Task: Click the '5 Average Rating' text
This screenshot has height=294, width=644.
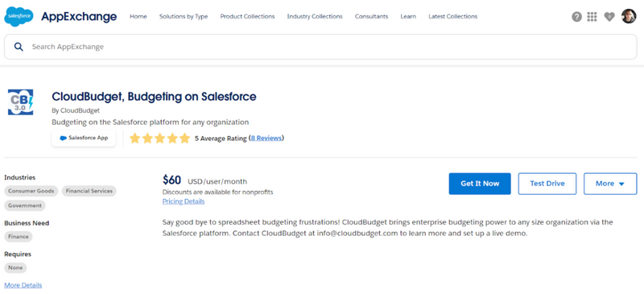Action: [x=221, y=139]
